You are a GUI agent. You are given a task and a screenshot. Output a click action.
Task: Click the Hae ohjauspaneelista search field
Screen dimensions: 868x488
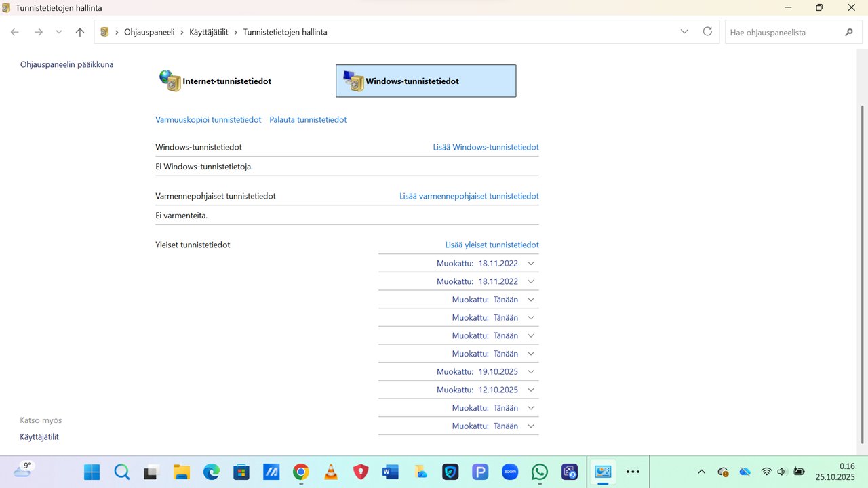tap(793, 32)
